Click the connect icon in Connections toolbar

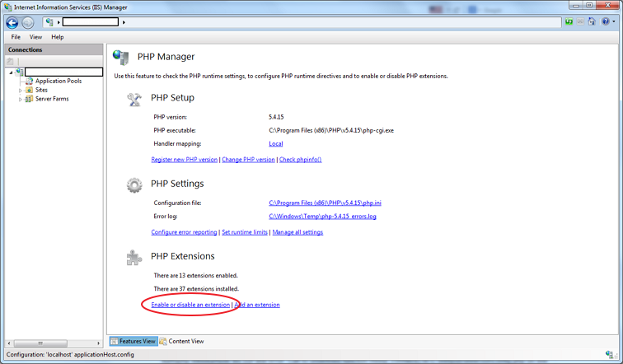pyautogui.click(x=11, y=61)
